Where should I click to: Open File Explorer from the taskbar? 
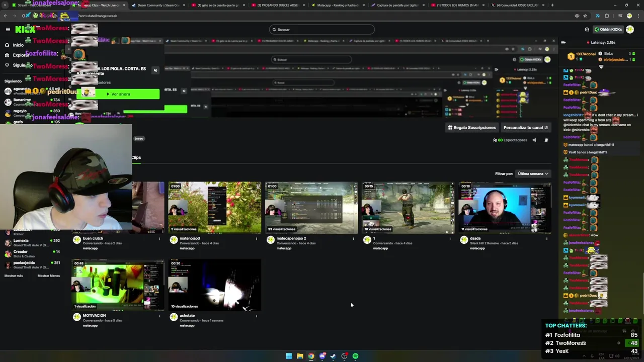[300, 356]
